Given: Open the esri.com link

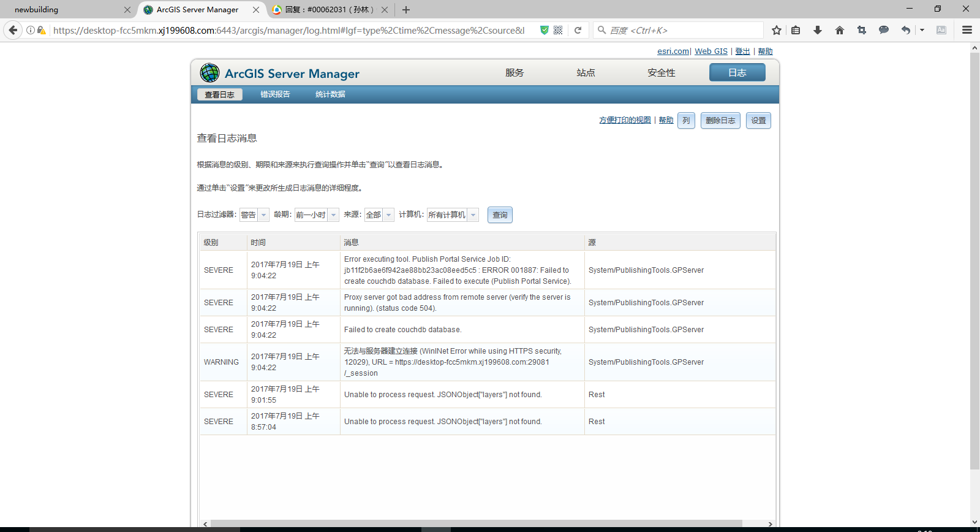Looking at the screenshot, I should pyautogui.click(x=673, y=51).
